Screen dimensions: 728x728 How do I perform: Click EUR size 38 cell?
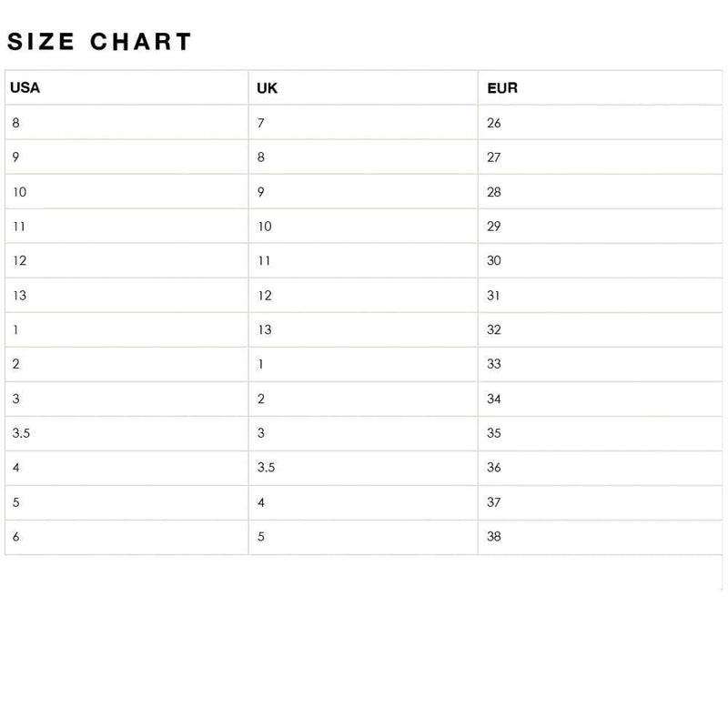[x=494, y=537]
